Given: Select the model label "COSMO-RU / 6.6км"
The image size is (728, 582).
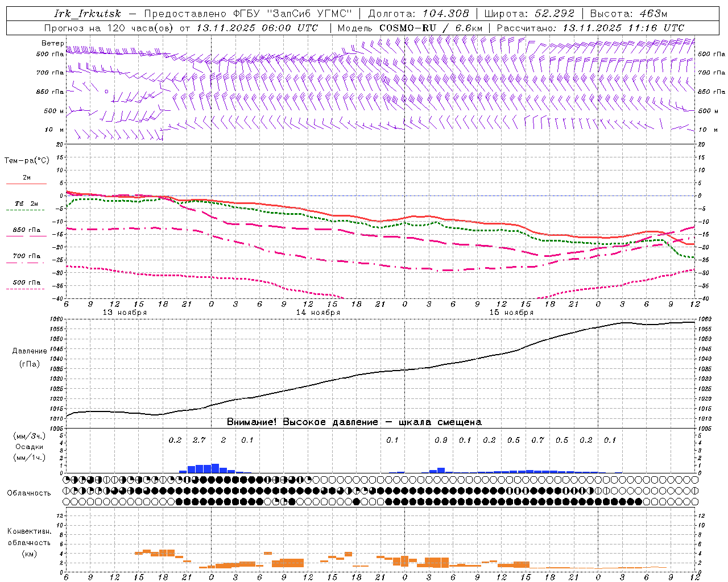Looking at the screenshot, I should (x=431, y=28).
